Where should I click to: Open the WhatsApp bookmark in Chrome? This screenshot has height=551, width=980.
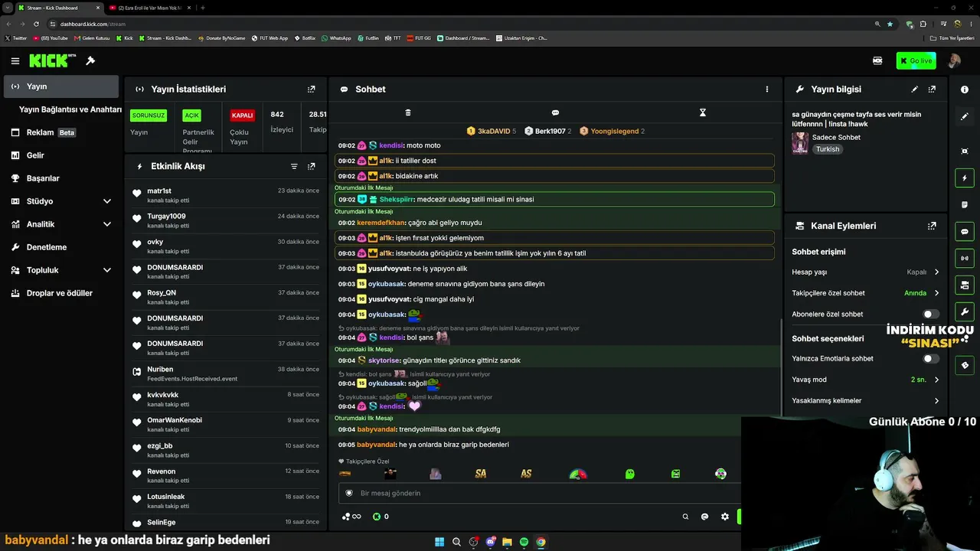(336, 38)
